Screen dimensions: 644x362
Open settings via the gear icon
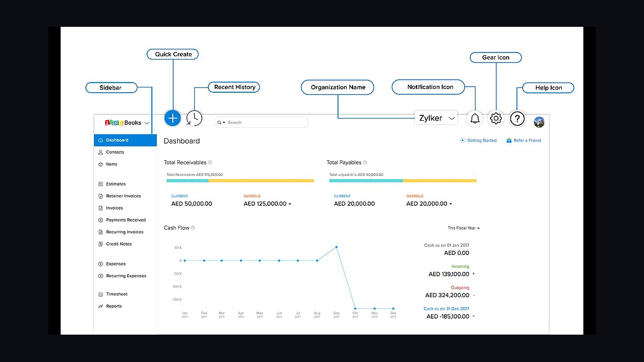[x=496, y=119]
